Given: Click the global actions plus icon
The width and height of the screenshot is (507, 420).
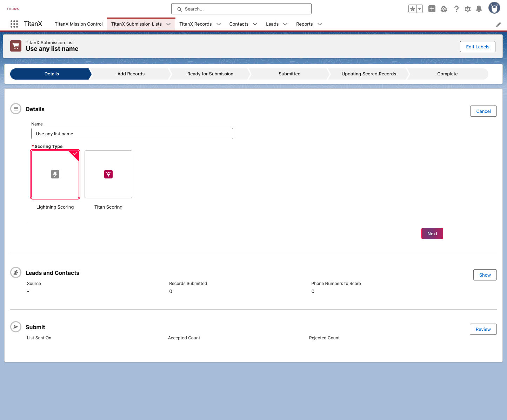Looking at the screenshot, I should (432, 9).
